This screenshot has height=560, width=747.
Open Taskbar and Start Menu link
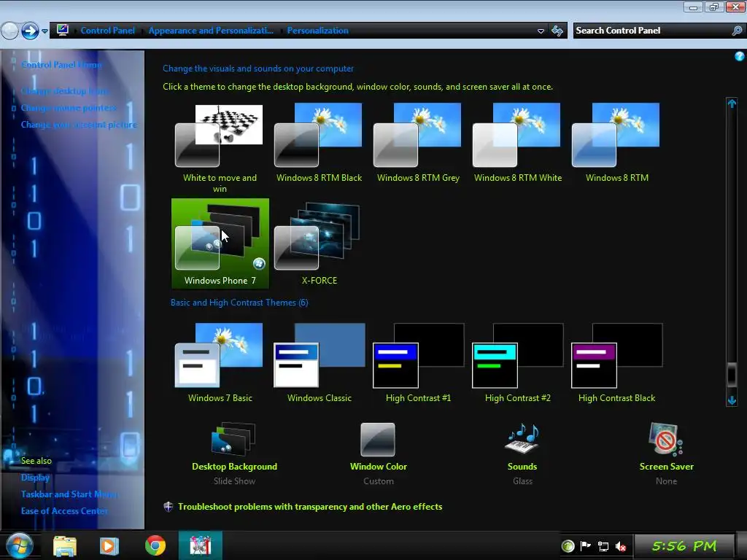(69, 494)
